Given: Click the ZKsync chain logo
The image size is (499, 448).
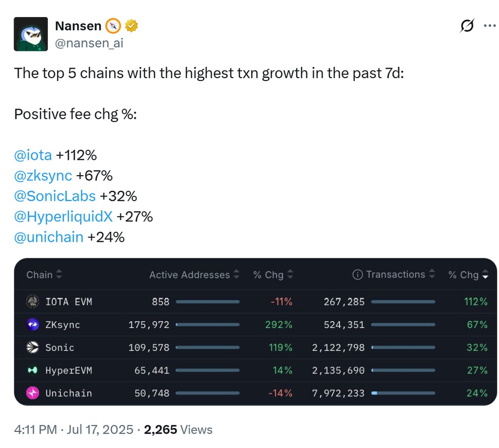Looking at the screenshot, I should click(33, 324).
